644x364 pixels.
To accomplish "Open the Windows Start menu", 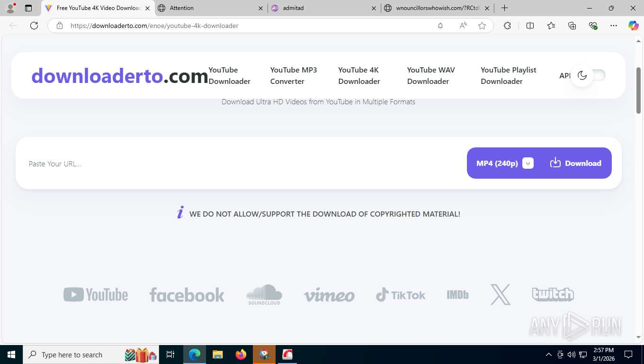I will (x=11, y=355).
